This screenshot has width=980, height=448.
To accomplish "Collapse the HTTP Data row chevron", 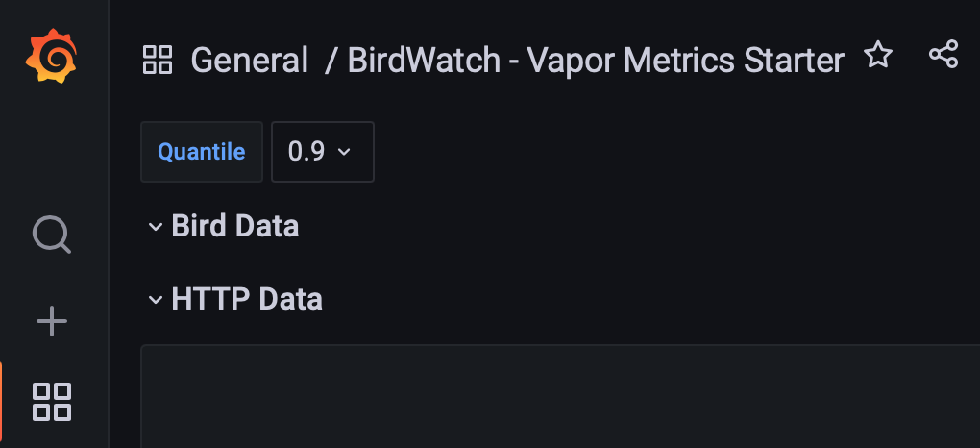I will [155, 300].
